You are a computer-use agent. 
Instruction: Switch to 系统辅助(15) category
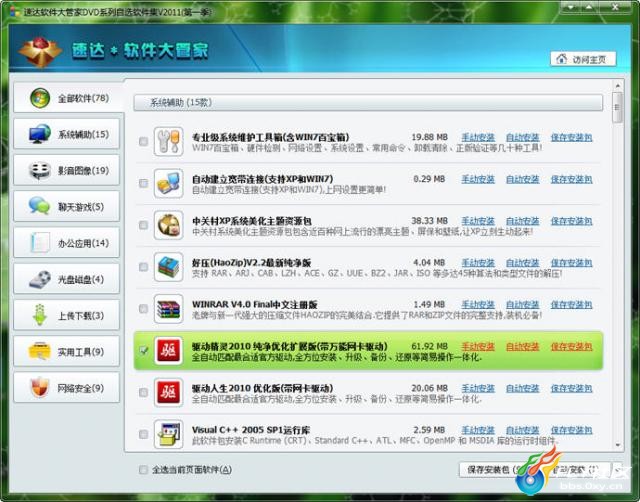coord(67,134)
